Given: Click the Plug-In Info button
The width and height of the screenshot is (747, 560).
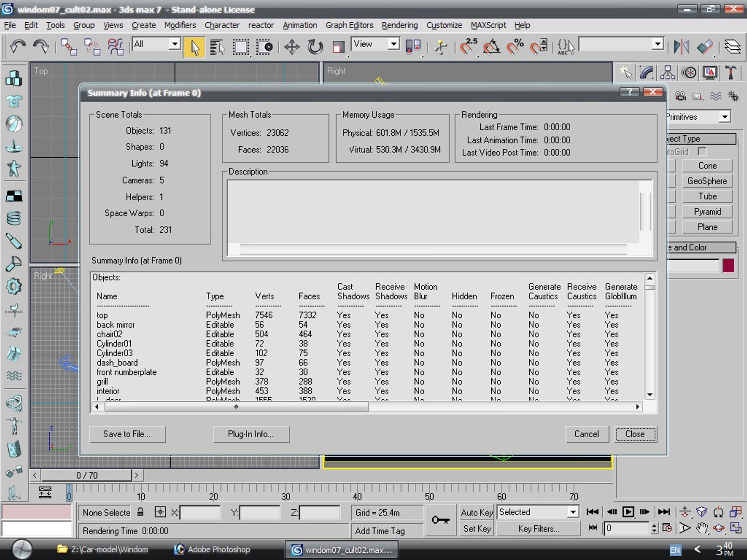Looking at the screenshot, I should click(x=251, y=434).
